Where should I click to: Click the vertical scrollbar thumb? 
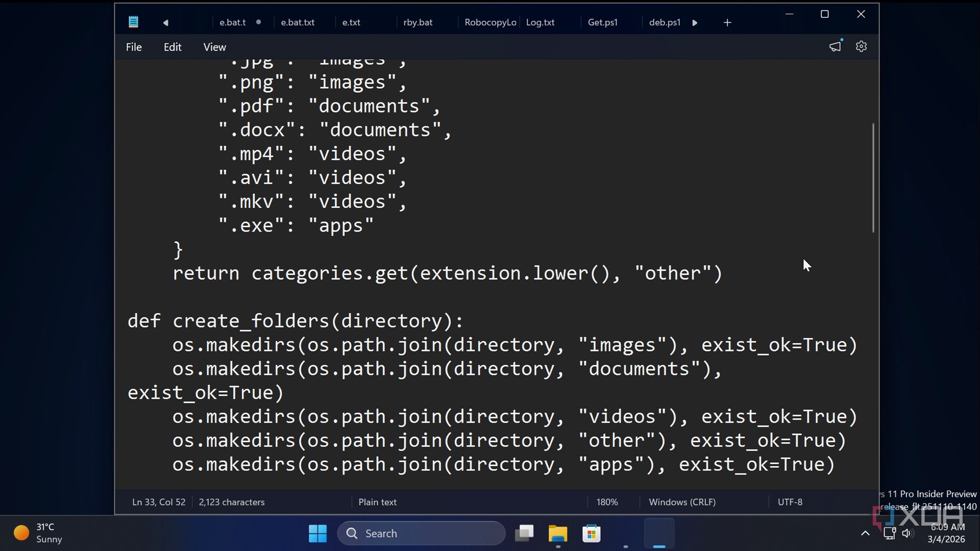point(873,178)
